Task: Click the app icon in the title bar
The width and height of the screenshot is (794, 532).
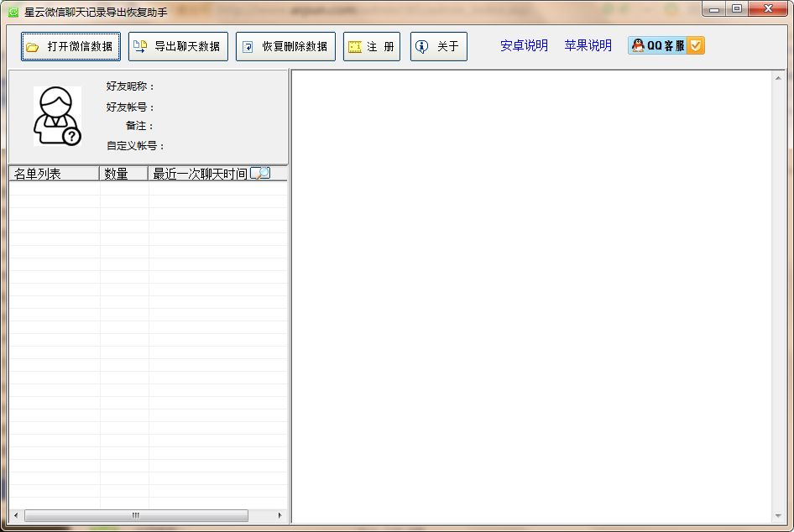Action: [13, 12]
